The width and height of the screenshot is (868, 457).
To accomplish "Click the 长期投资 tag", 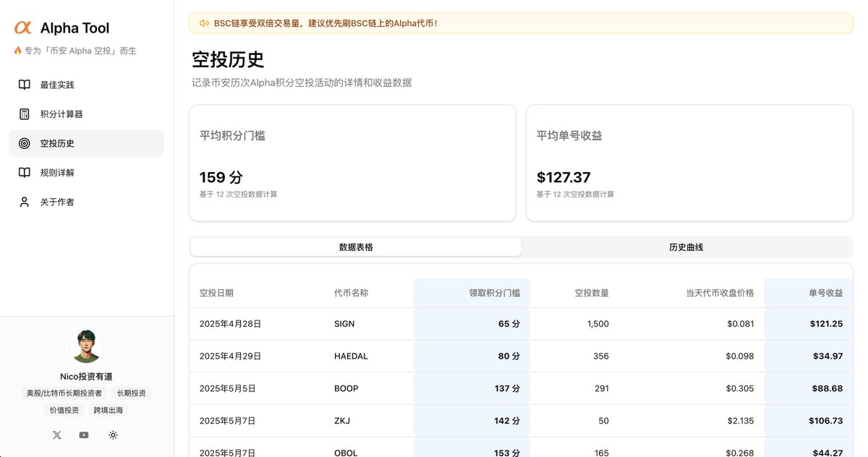I will 132,393.
